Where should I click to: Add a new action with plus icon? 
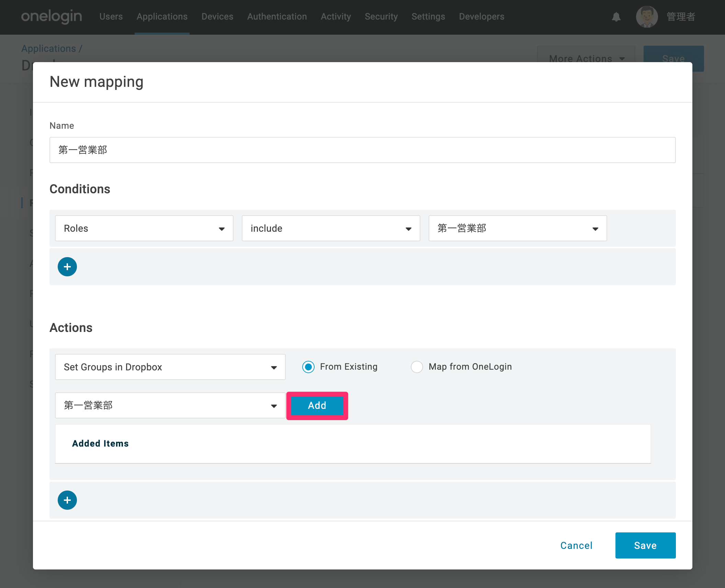[x=67, y=500]
